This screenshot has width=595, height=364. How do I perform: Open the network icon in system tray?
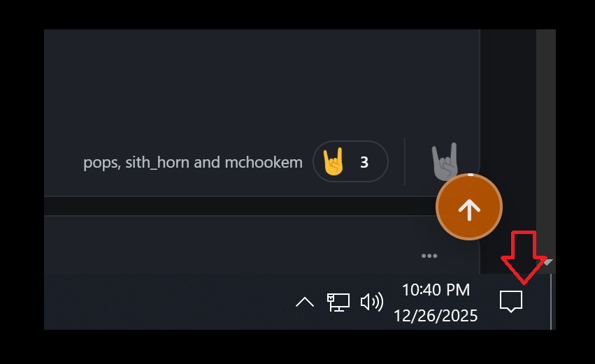coord(338,303)
